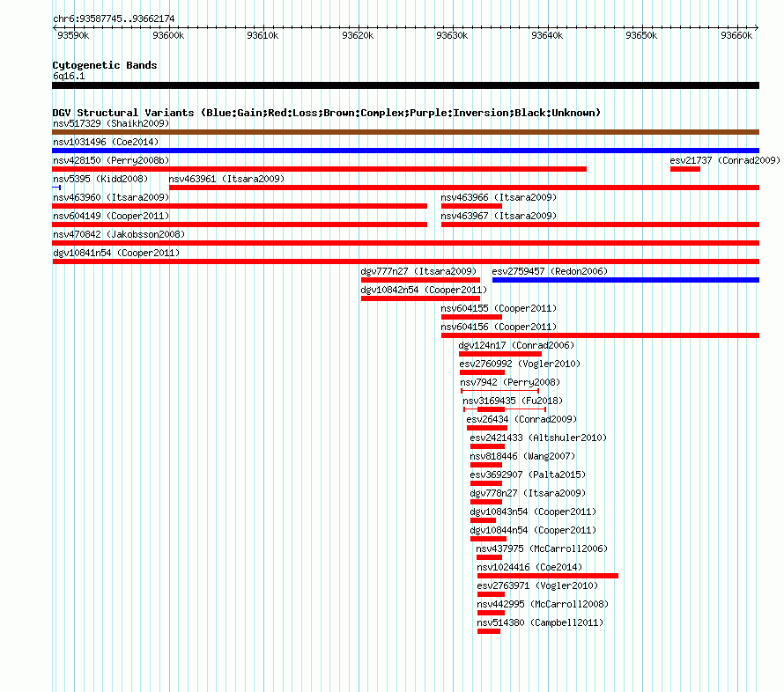
Task: Click the esv21737 (Conrad2009) label
Action: tap(725, 160)
